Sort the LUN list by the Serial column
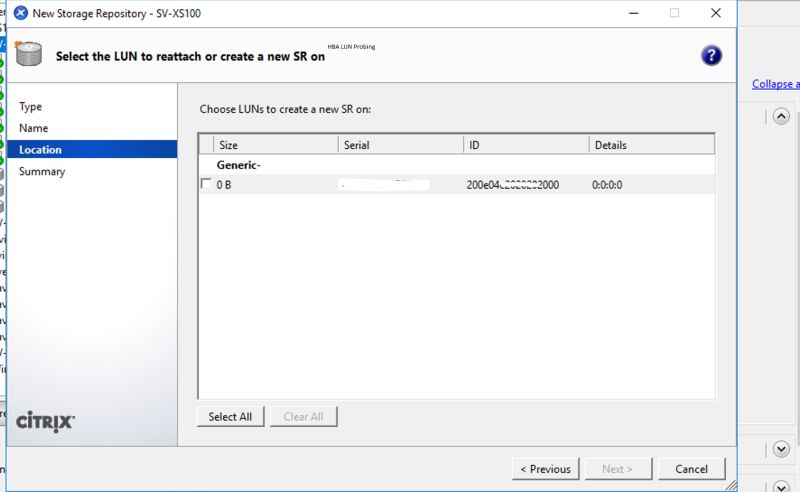This screenshot has width=800, height=492. coord(401,145)
